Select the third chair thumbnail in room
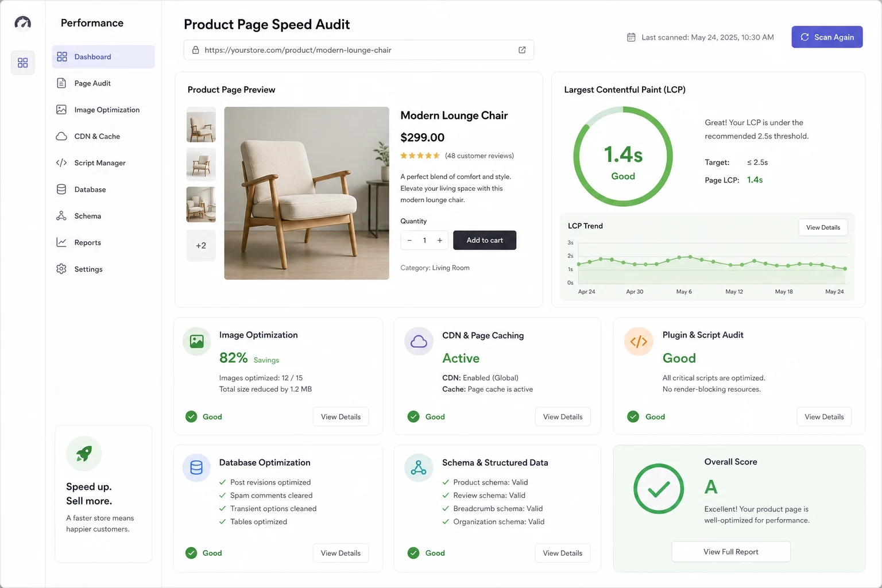The height and width of the screenshot is (588, 882). point(201,204)
